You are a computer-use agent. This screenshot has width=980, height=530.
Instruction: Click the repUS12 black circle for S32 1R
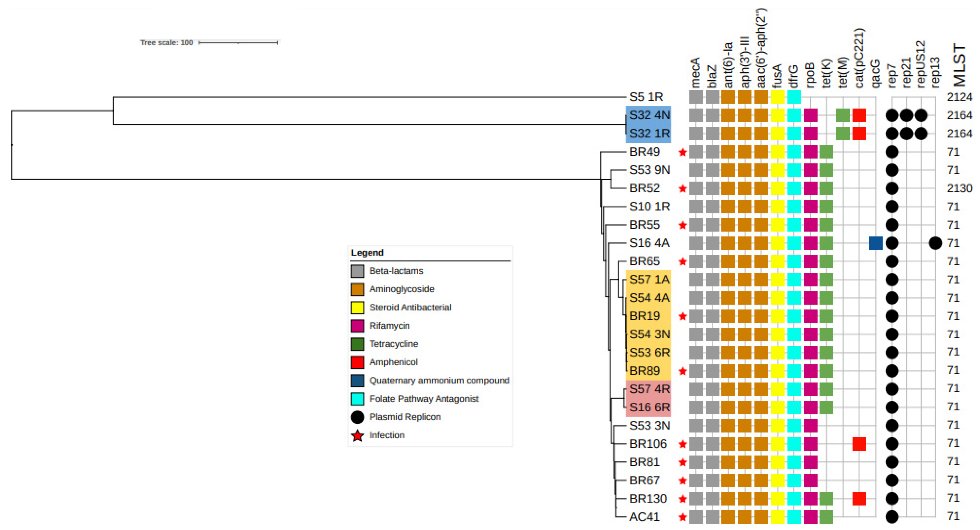click(921, 133)
